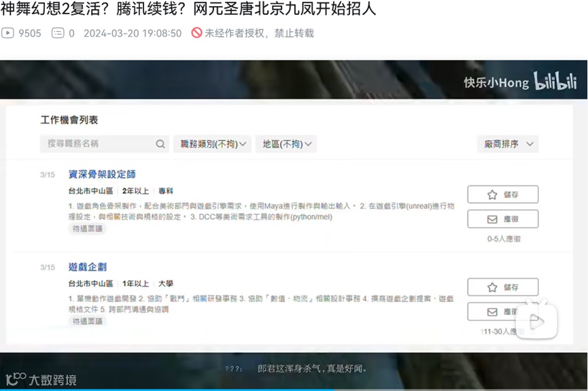The width and height of the screenshot is (588, 391).
Task: Click the envelope icon for 資深骨架設定師
Action: click(x=492, y=219)
